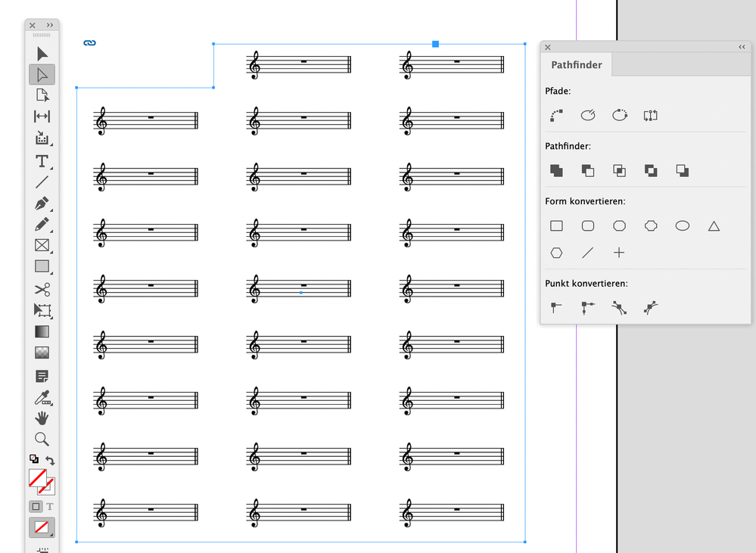This screenshot has height=553, width=756.
Task: Click the Stroke color swatch
Action: tap(48, 488)
